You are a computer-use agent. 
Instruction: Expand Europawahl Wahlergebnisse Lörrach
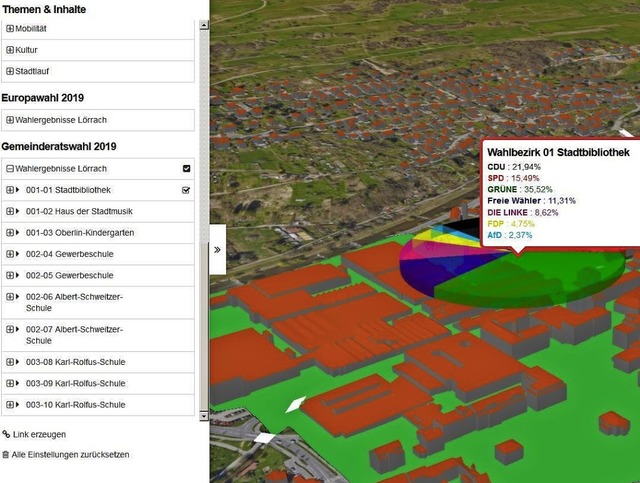(x=10, y=120)
